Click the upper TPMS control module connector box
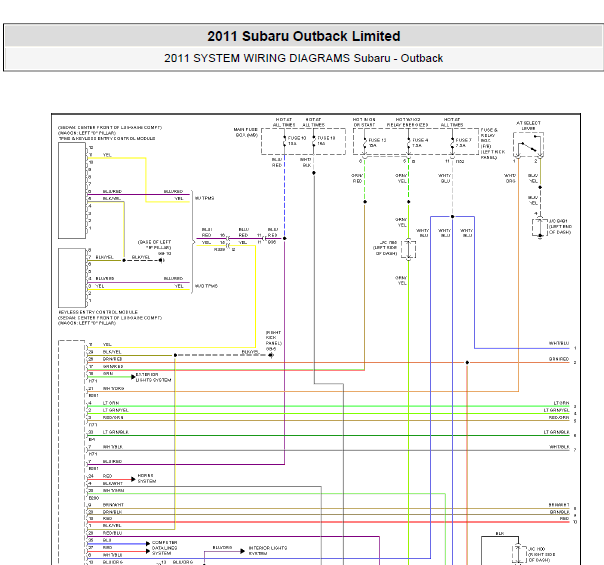Viewport: 604px width, 565px height. point(72,191)
